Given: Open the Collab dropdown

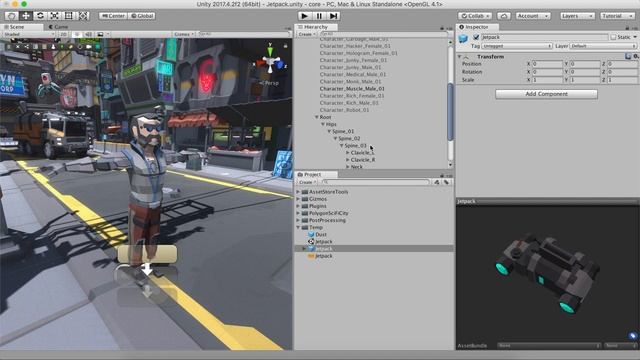Looking at the screenshot, I should [x=475, y=16].
